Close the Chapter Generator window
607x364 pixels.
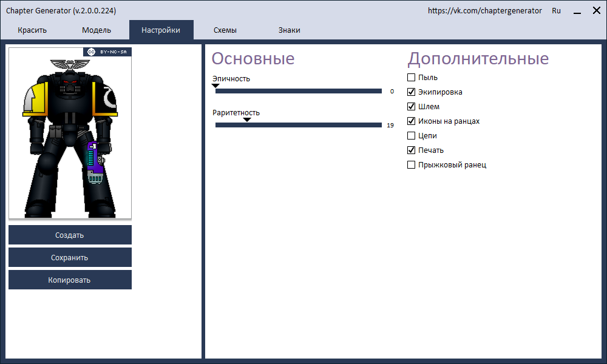pyautogui.click(x=597, y=10)
